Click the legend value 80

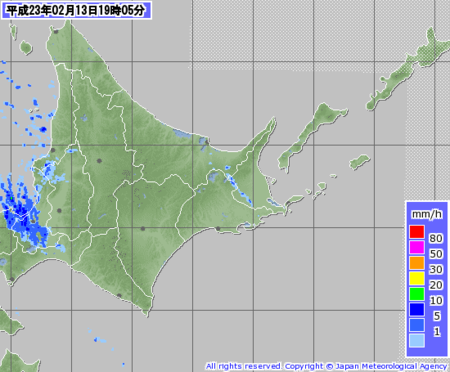point(436,238)
